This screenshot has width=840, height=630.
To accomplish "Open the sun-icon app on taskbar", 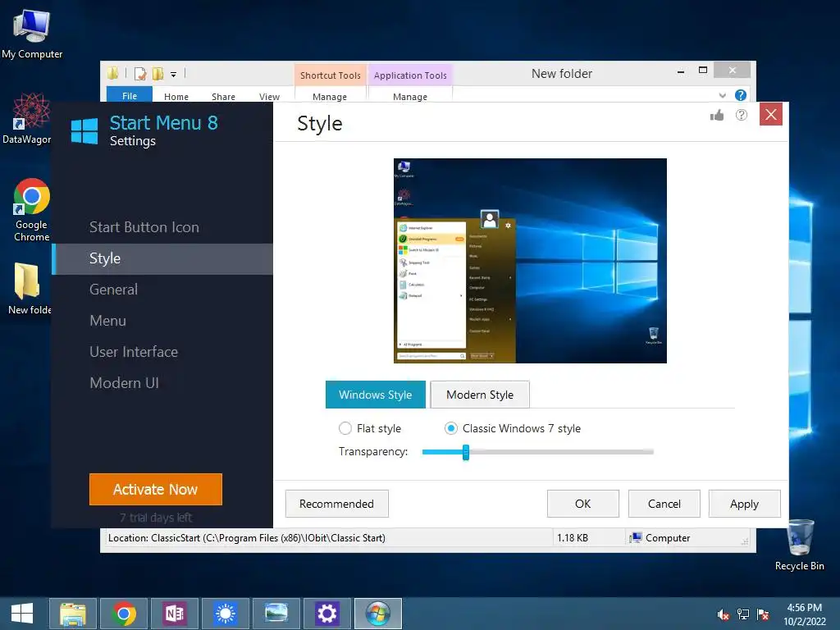I will pyautogui.click(x=226, y=614).
